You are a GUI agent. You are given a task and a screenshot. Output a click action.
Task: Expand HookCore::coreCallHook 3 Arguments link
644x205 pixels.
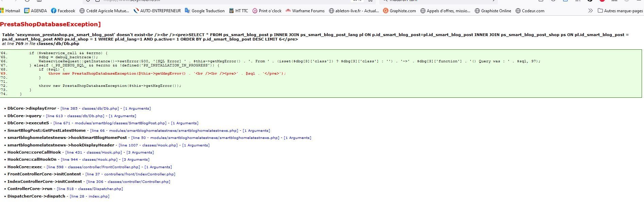tap(140, 153)
